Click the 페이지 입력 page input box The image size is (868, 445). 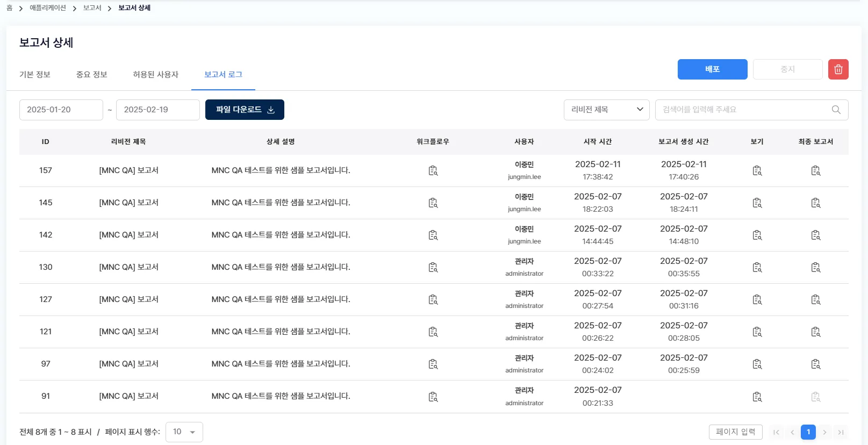pyautogui.click(x=735, y=432)
